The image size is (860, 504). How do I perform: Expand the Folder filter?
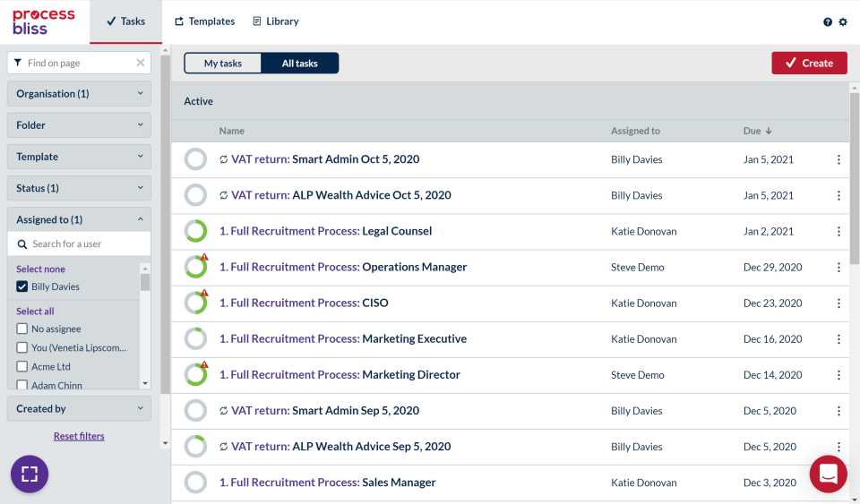pyautogui.click(x=79, y=125)
